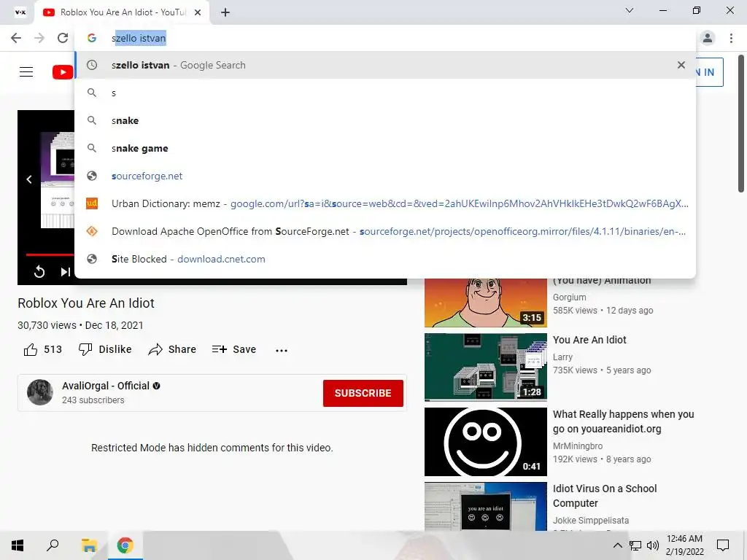Skip to next video in player
747x560 pixels.
point(65,271)
